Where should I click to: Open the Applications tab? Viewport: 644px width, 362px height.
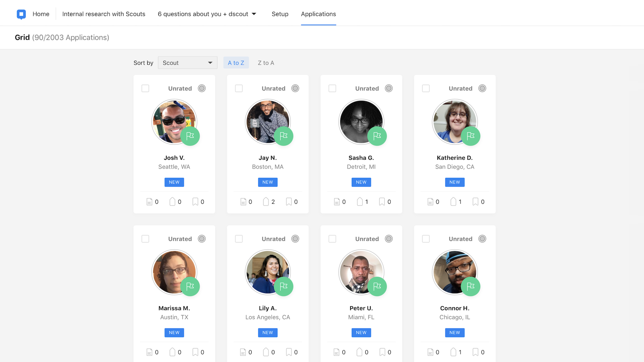318,14
